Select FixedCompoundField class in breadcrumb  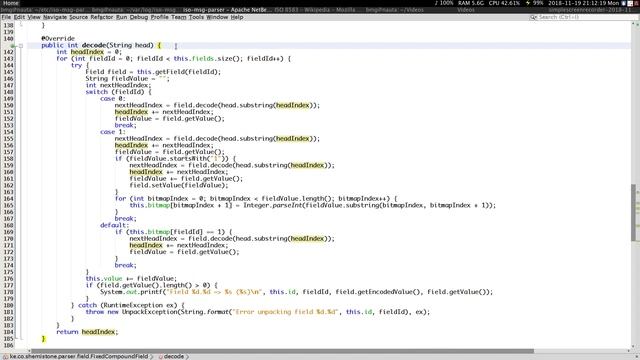tap(79, 356)
